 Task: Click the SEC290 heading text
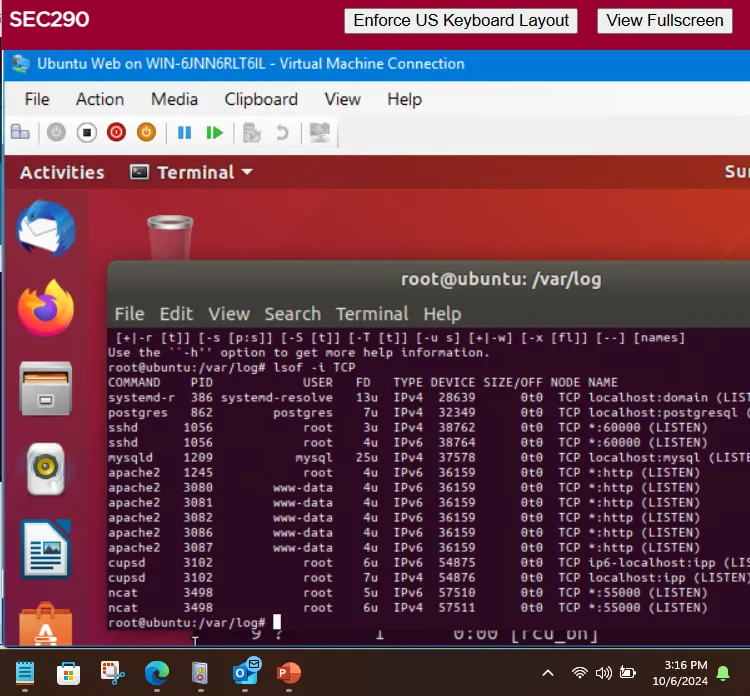coord(49,19)
